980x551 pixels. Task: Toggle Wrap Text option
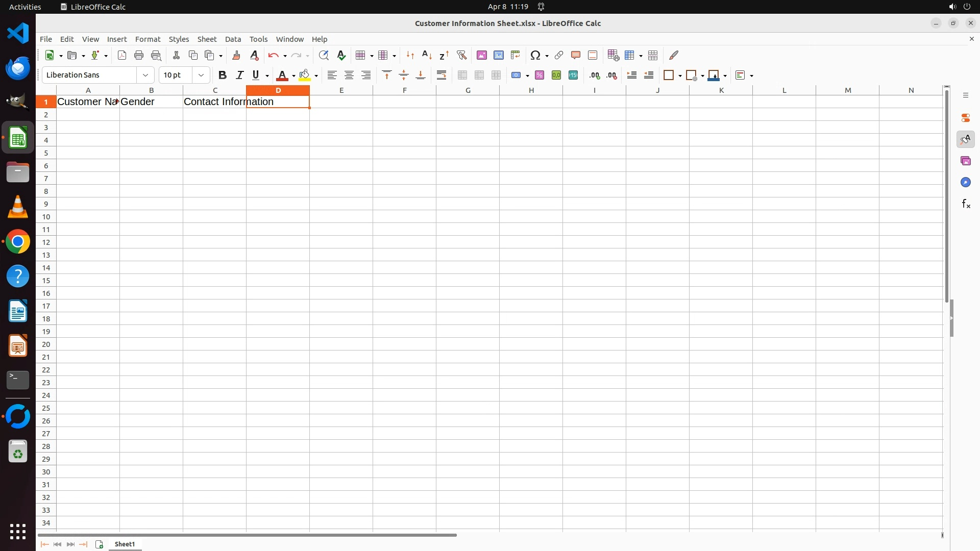442,76
